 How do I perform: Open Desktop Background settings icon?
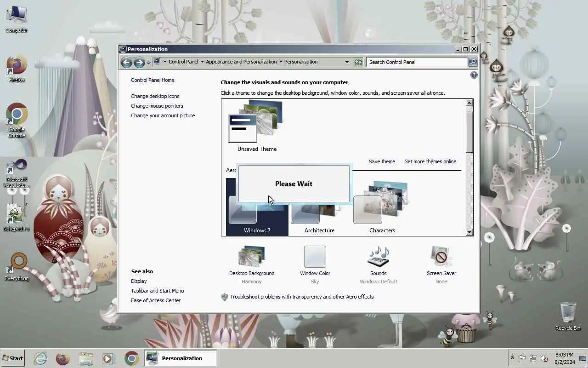(x=252, y=256)
